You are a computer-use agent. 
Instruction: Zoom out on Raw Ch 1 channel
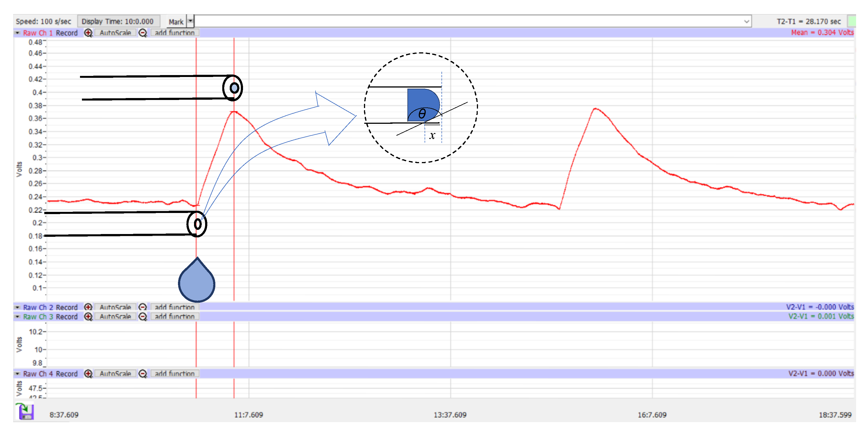tap(143, 33)
